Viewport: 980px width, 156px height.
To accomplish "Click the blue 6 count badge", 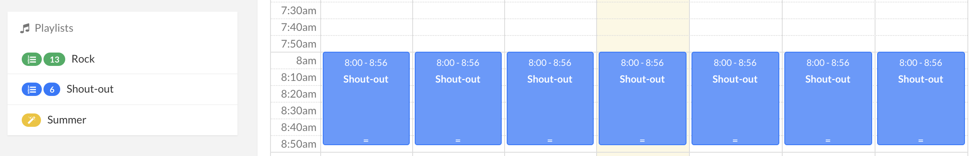I will click(52, 89).
